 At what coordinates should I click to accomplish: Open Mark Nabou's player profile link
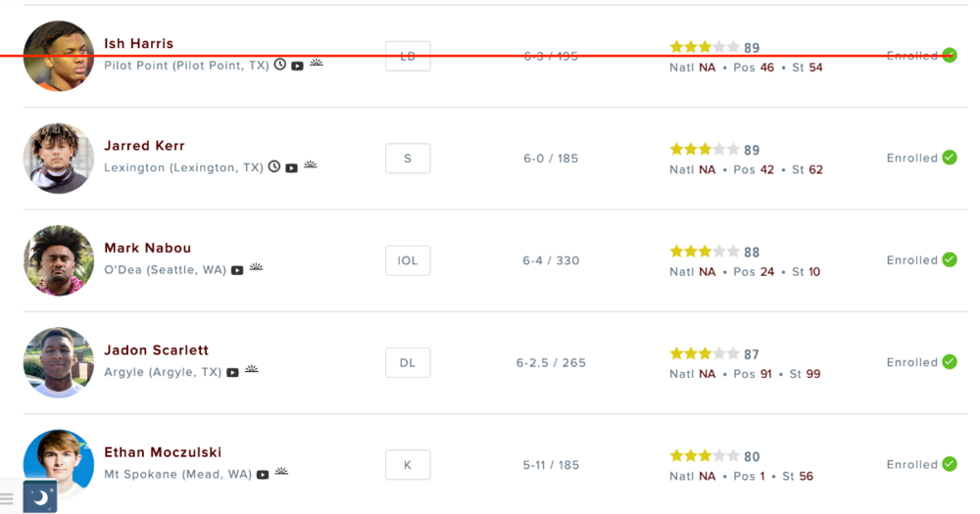tap(147, 248)
